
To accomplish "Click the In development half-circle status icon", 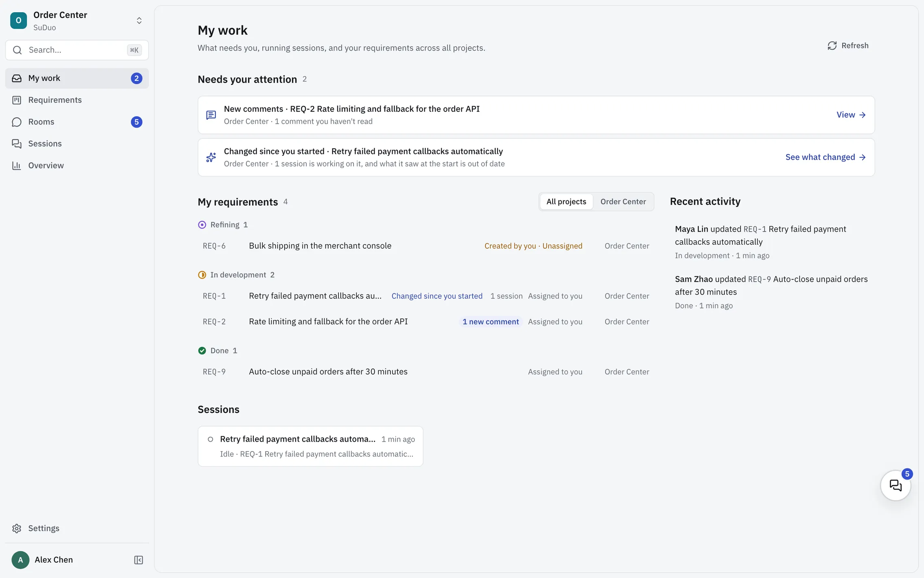I will click(x=202, y=275).
